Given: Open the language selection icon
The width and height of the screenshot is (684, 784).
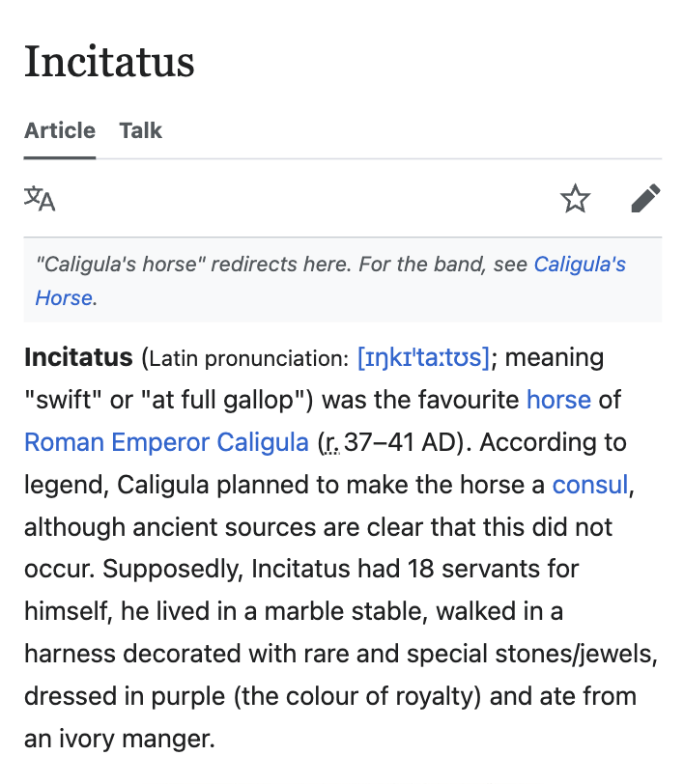Looking at the screenshot, I should tap(40, 199).
